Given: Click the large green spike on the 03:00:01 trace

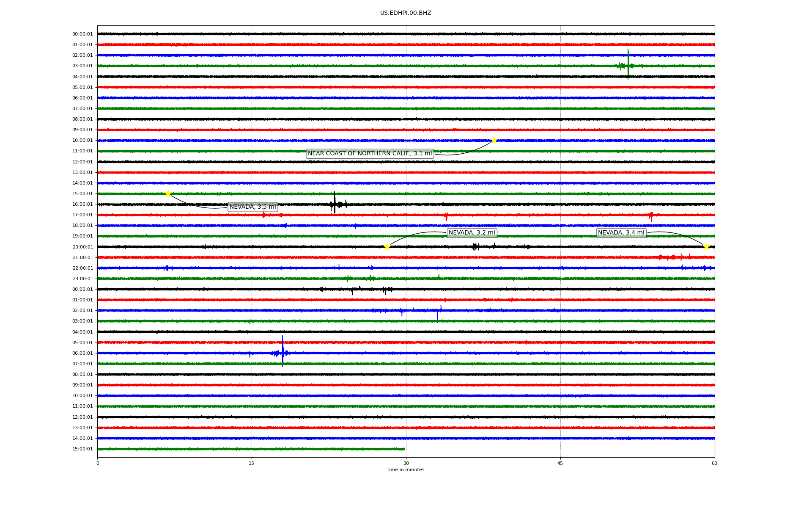Looking at the screenshot, I should (x=628, y=65).
